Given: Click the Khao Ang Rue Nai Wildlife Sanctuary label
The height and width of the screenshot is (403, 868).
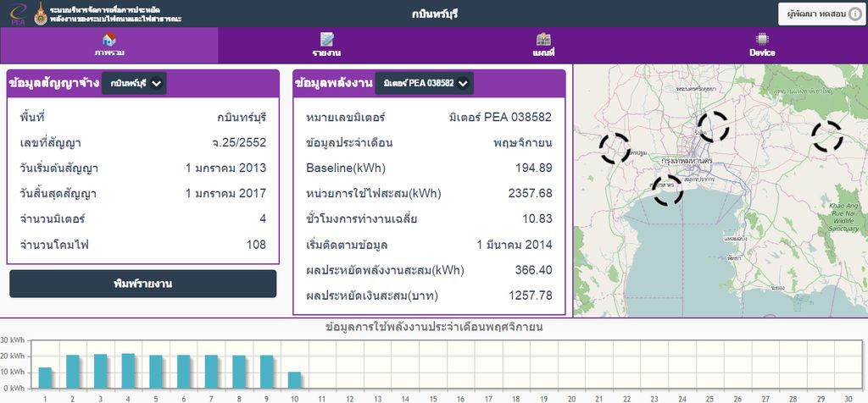Looking at the screenshot, I should pyautogui.click(x=843, y=217).
